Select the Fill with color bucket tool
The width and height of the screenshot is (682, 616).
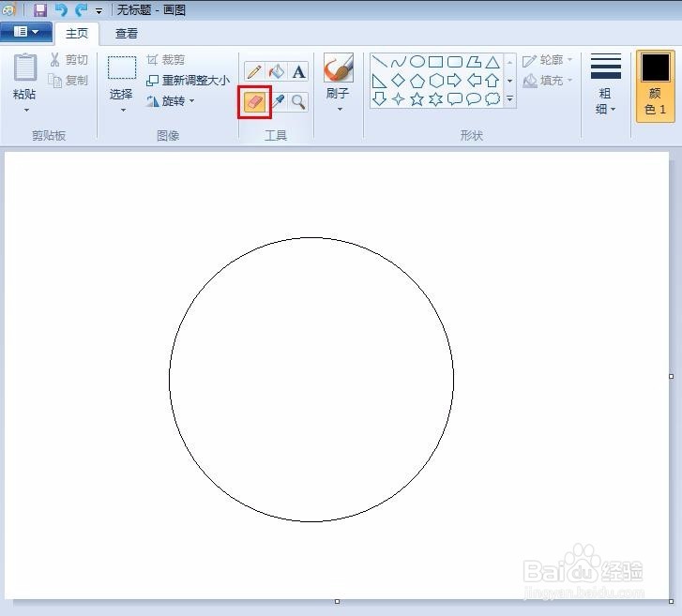coord(276,72)
